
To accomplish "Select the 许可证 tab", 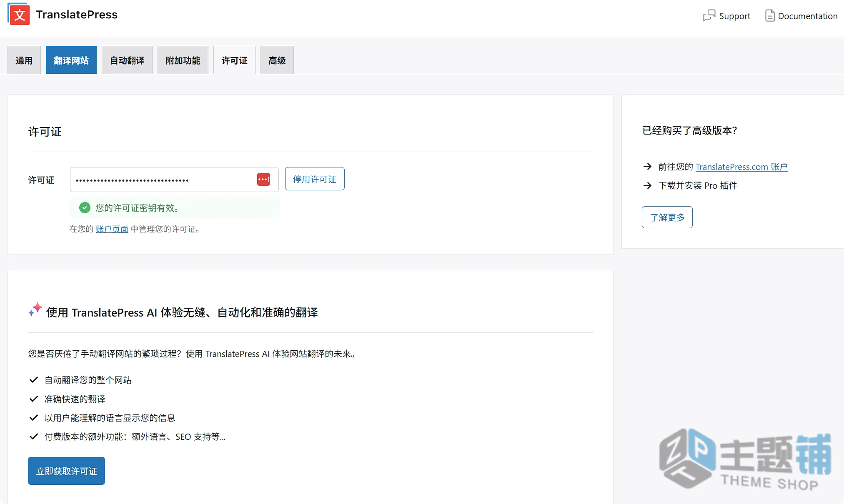I will click(235, 60).
